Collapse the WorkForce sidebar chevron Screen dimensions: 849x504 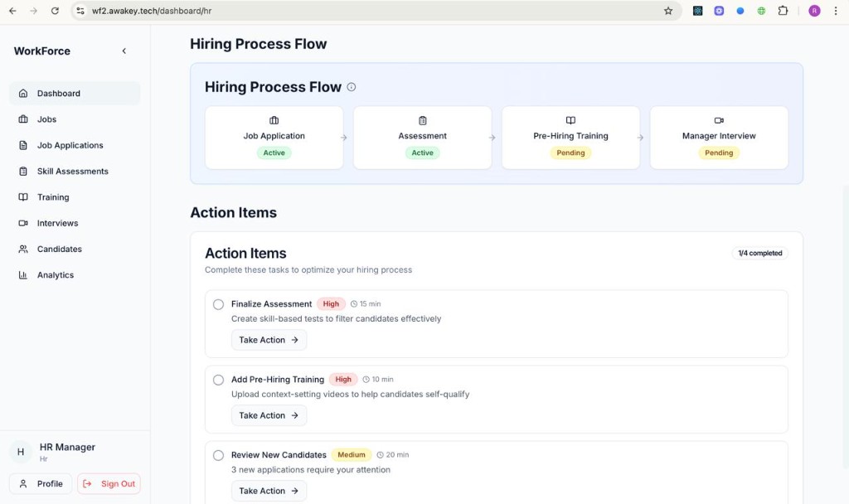[x=124, y=51]
